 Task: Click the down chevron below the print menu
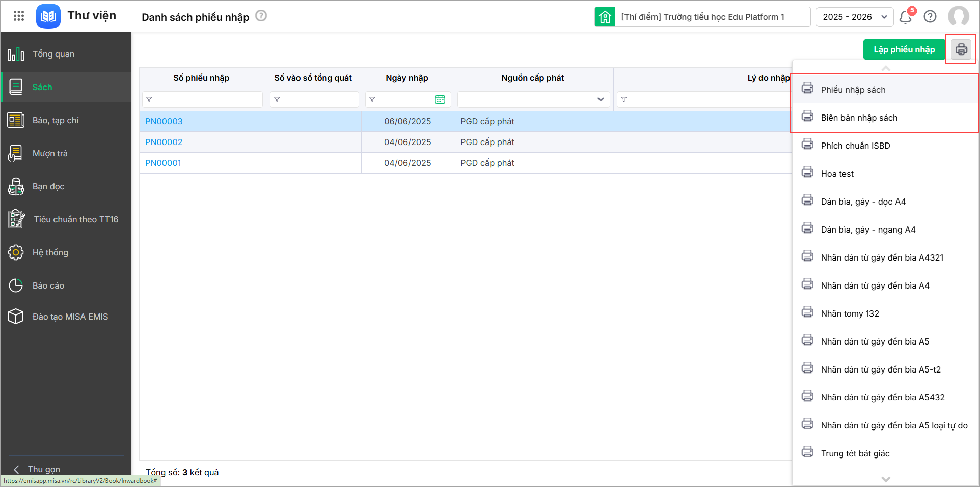[x=886, y=479]
